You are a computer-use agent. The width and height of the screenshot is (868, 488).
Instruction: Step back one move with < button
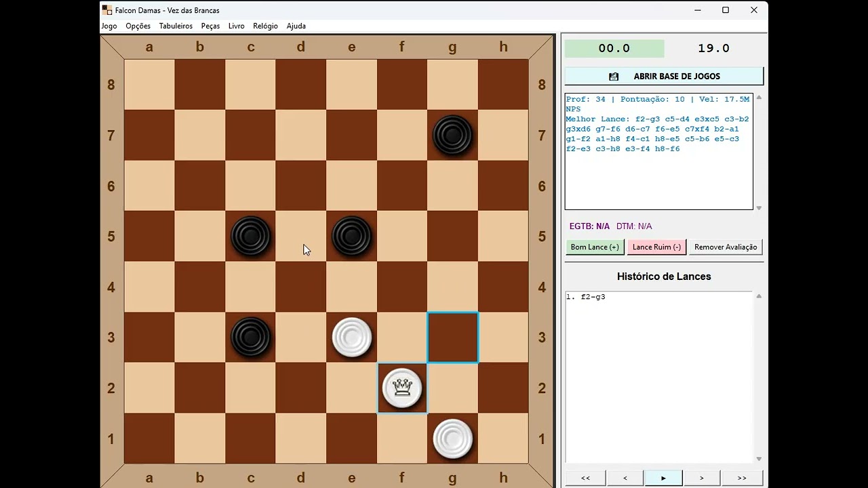(625, 478)
